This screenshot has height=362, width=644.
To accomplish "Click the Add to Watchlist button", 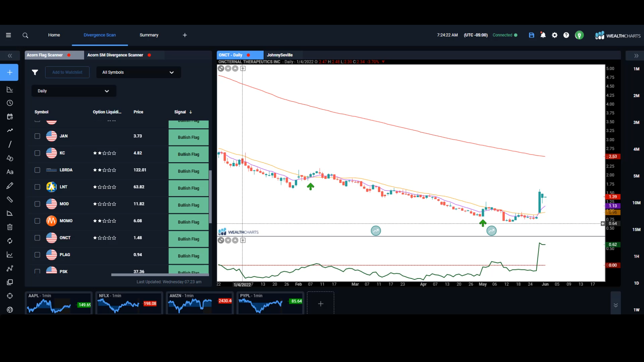I will click(x=67, y=72).
